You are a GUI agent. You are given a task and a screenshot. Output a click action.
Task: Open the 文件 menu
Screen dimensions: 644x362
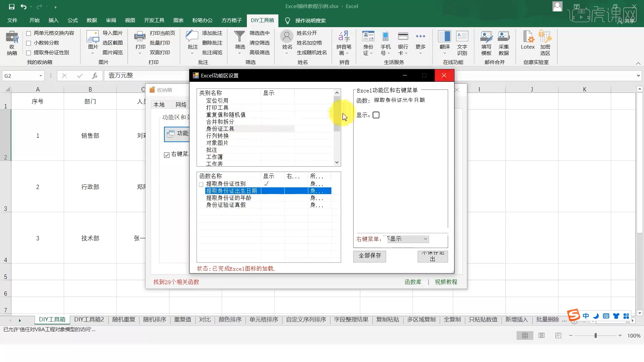click(12, 20)
